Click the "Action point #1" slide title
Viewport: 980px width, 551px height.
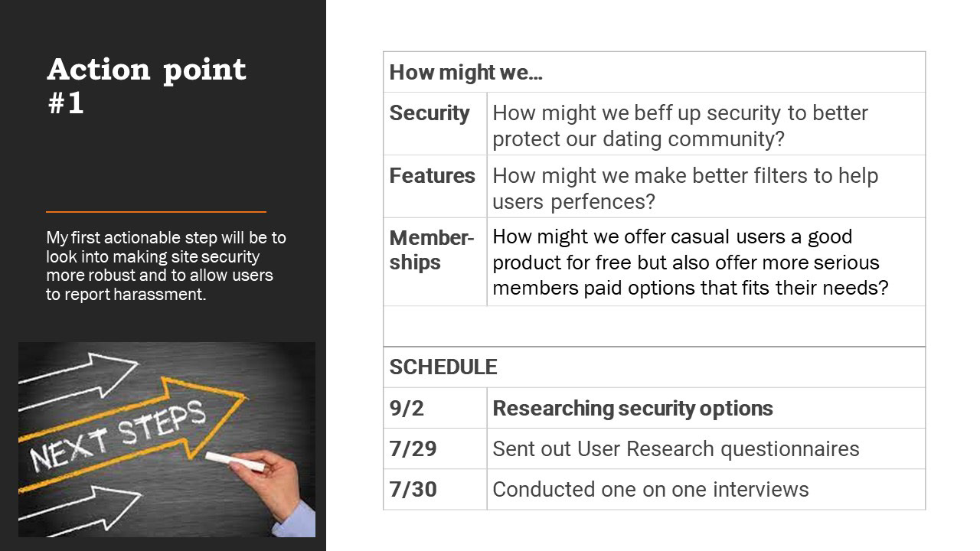(146, 85)
